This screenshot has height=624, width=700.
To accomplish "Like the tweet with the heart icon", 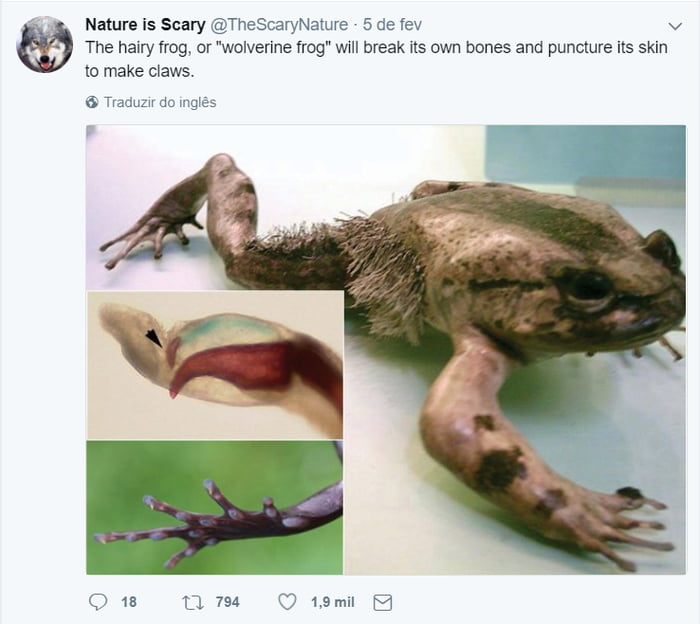I will click(x=287, y=602).
